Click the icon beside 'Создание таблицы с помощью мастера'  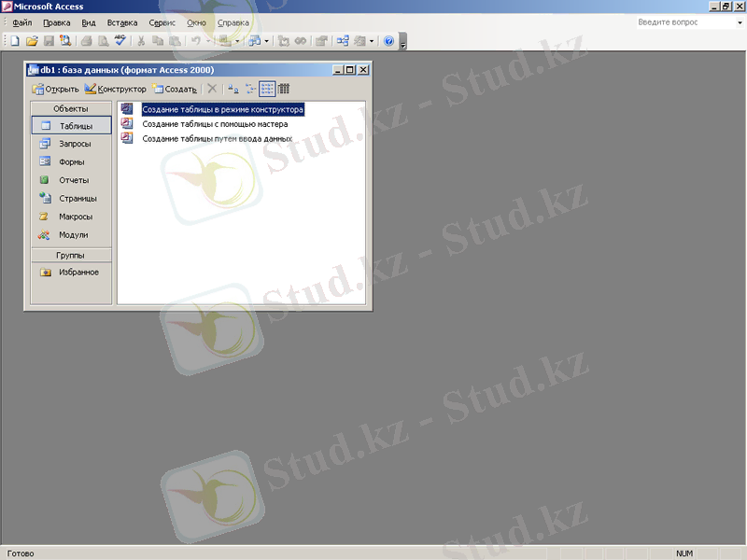(x=127, y=123)
